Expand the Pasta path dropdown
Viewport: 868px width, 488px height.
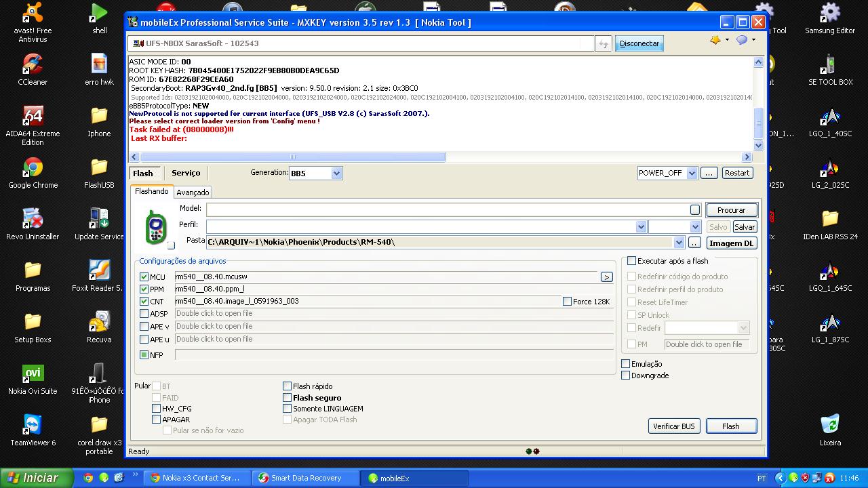click(x=679, y=243)
